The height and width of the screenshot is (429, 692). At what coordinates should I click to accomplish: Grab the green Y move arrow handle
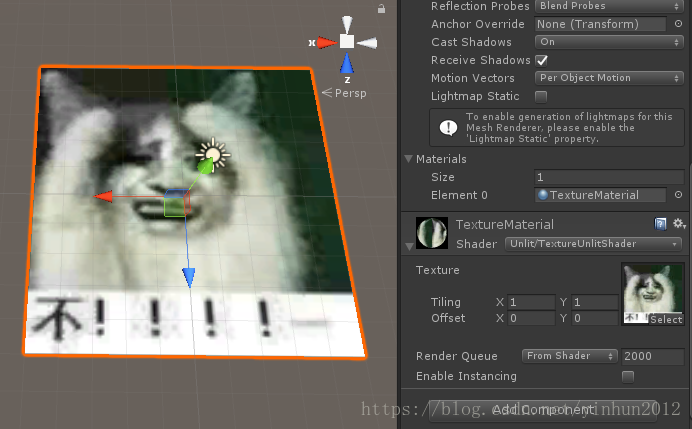pyautogui.click(x=205, y=166)
